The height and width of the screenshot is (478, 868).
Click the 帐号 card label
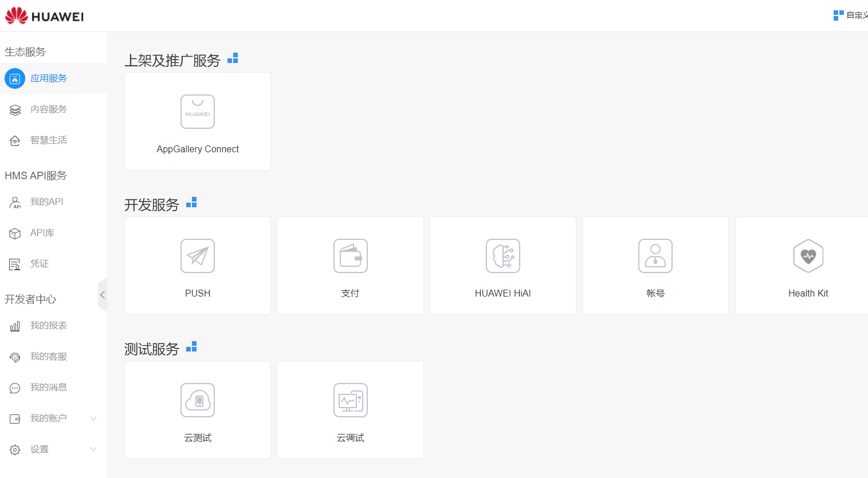(x=655, y=293)
